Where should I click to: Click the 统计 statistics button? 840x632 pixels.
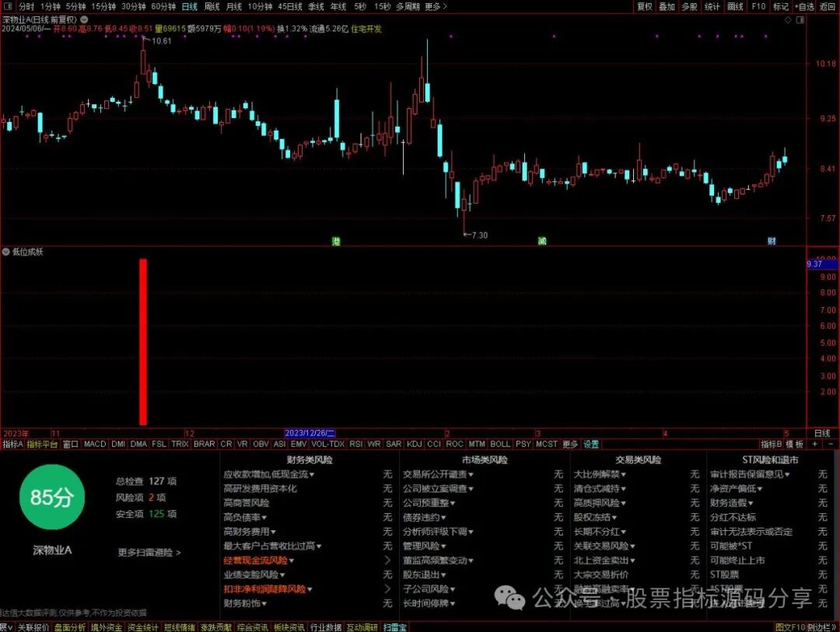point(712,6)
